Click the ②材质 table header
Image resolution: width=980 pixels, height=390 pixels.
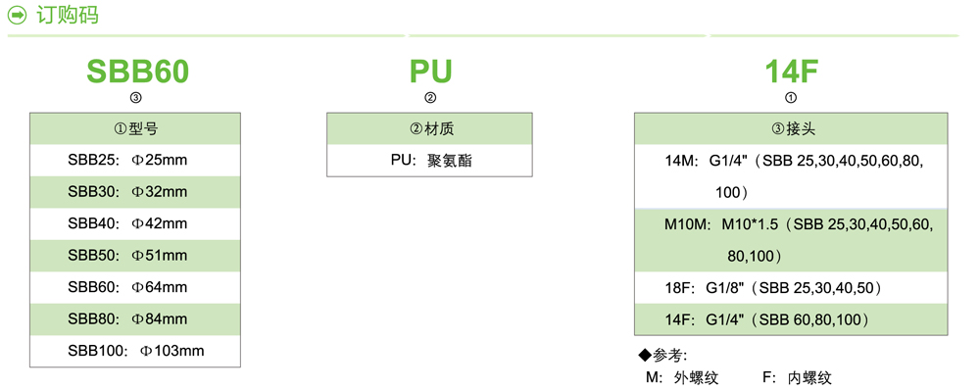[429, 128]
